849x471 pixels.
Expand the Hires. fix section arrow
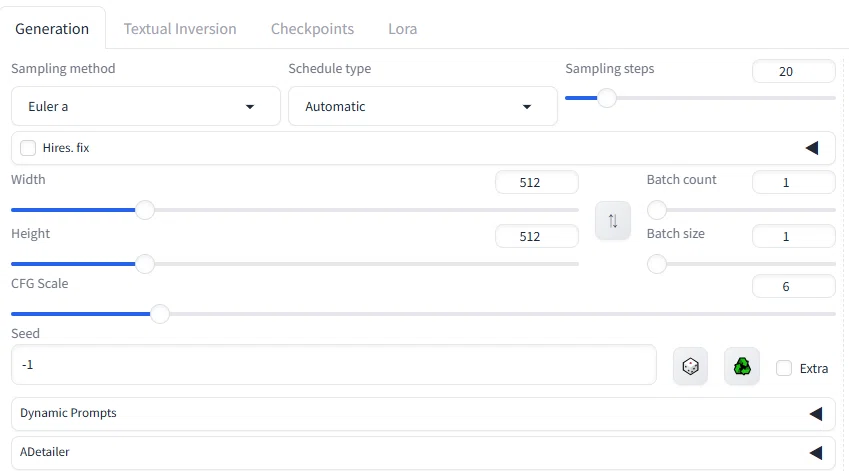[812, 148]
